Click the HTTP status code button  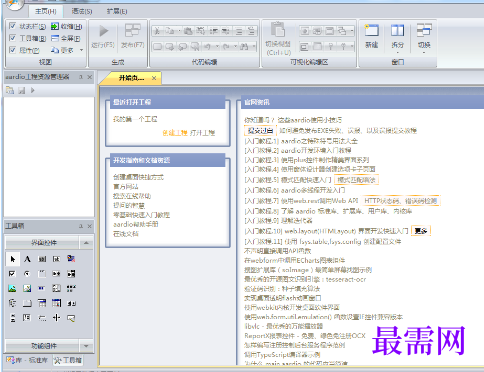(x=400, y=201)
